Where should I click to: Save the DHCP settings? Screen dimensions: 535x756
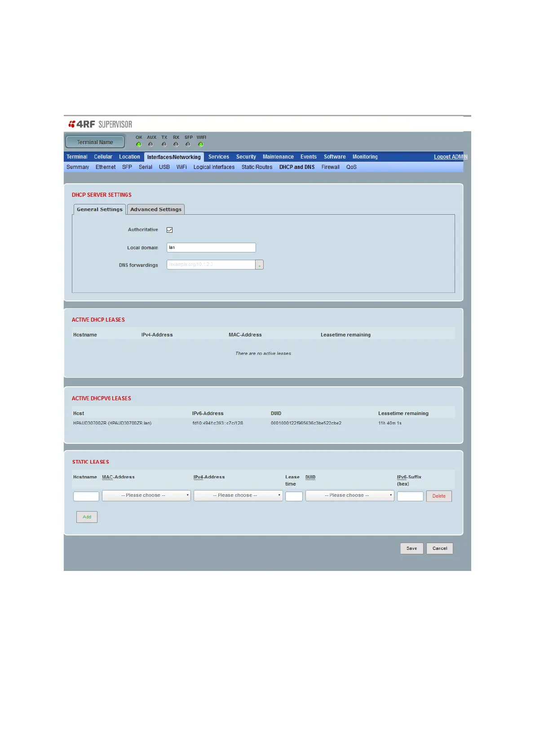pyautogui.click(x=412, y=548)
